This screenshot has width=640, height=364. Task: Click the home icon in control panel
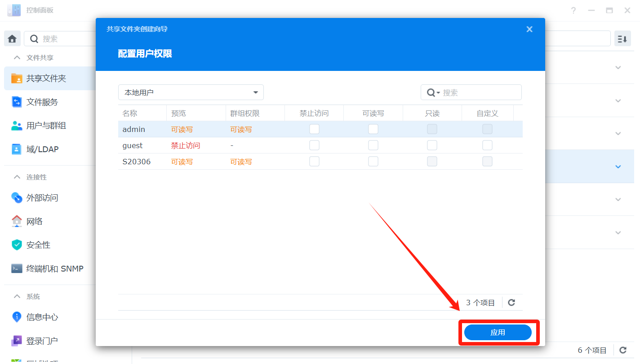click(x=12, y=39)
